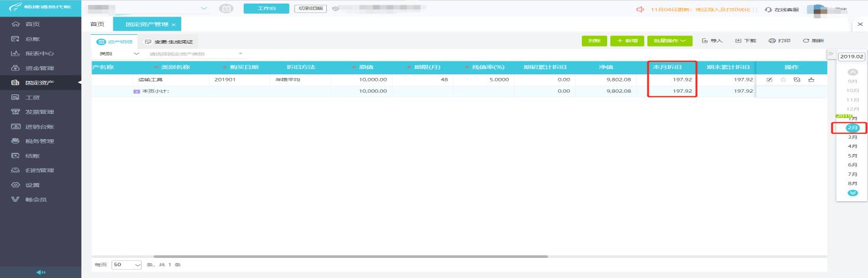Open 首页 in the left sidebar
The width and height of the screenshot is (868, 278).
pos(32,24)
